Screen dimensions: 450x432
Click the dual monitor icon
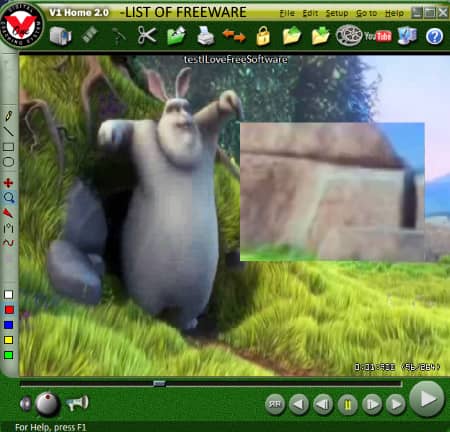(x=407, y=35)
